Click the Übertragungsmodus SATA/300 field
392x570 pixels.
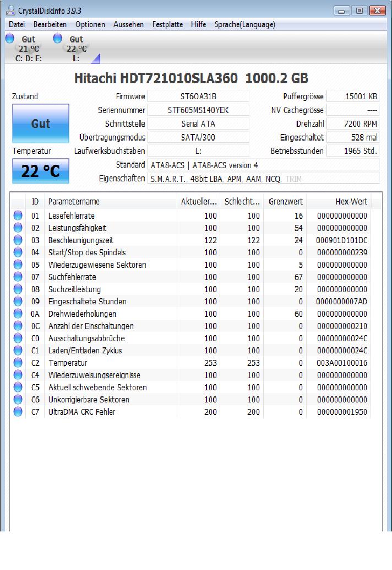[x=198, y=137]
